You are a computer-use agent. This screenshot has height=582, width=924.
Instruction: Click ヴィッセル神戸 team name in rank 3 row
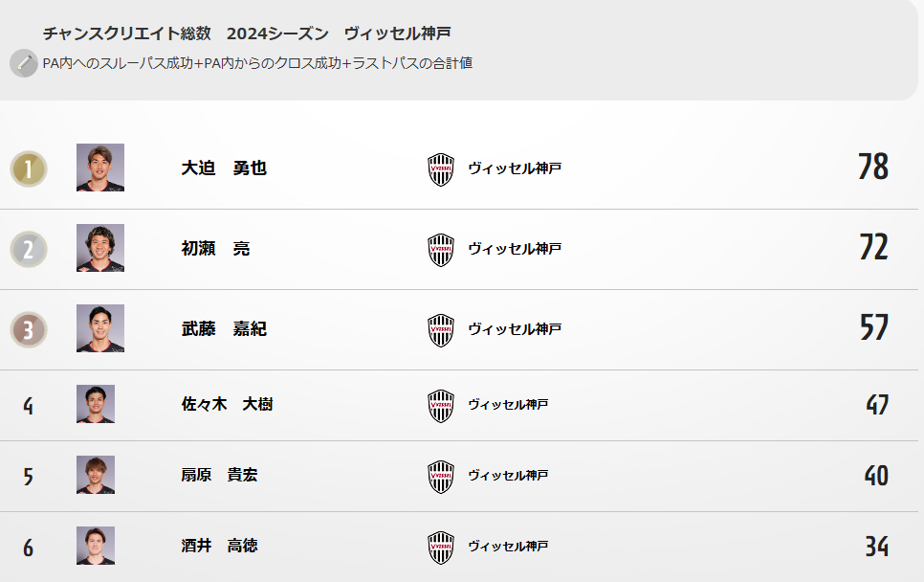pos(515,328)
